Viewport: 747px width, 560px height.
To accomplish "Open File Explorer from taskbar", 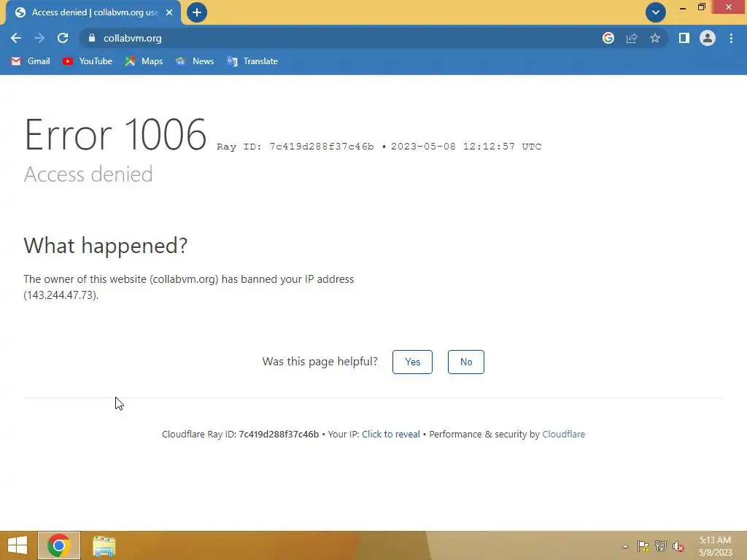I will (x=104, y=545).
